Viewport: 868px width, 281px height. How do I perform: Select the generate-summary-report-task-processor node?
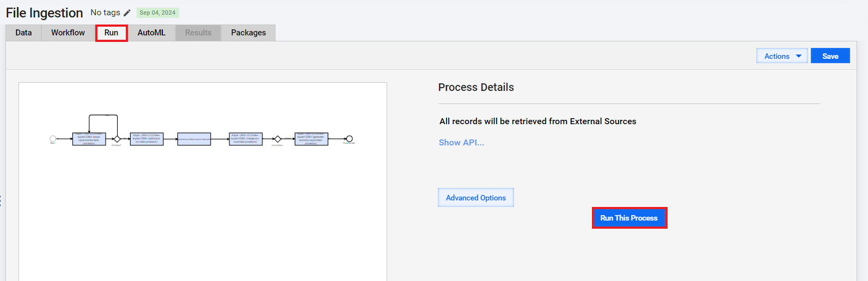tap(311, 139)
